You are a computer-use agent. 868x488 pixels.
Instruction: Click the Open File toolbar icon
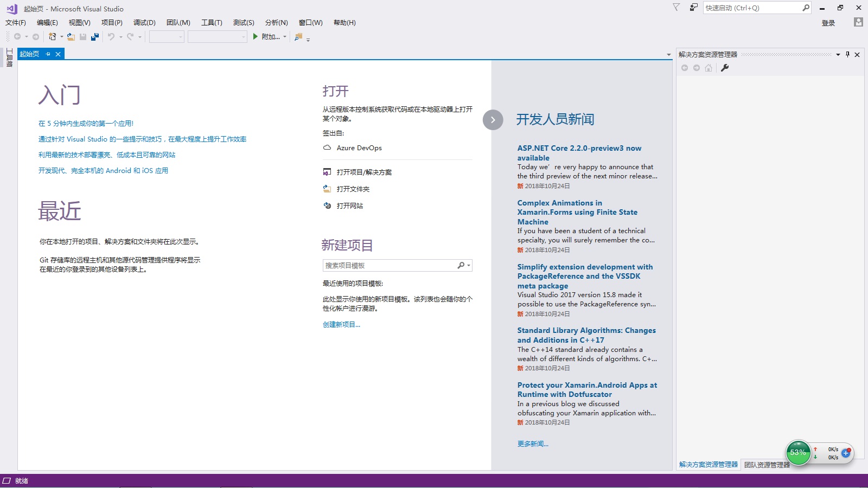(x=71, y=37)
